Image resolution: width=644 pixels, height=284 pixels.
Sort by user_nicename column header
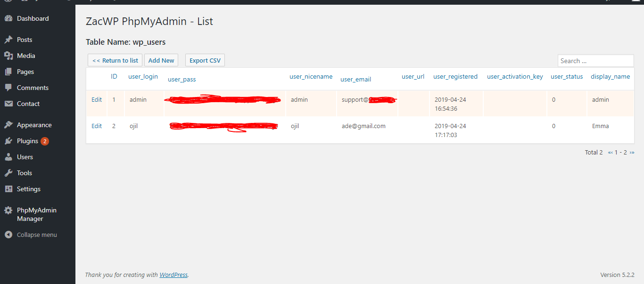pyautogui.click(x=311, y=76)
